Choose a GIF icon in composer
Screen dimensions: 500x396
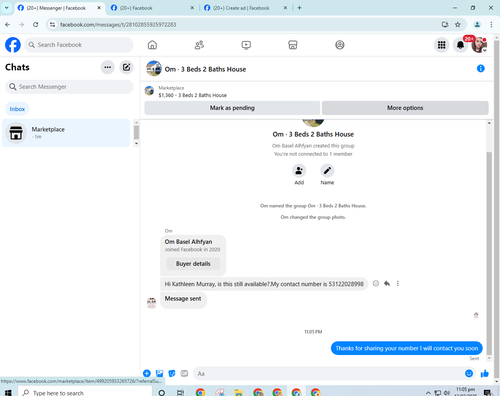pyautogui.click(x=184, y=373)
